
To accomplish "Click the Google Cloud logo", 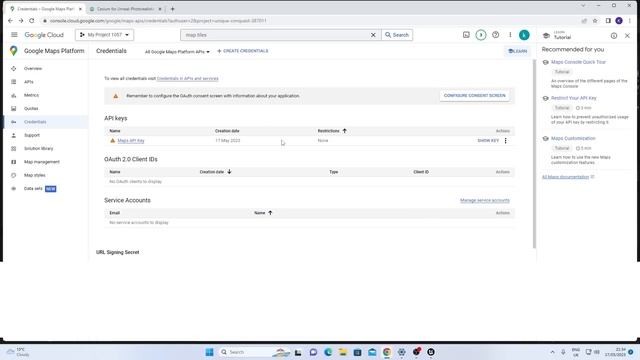I will pos(44,35).
